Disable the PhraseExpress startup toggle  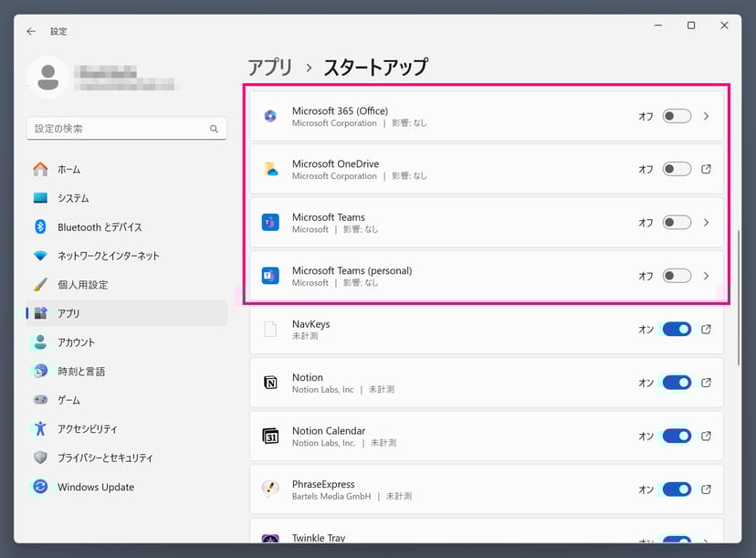tap(677, 490)
